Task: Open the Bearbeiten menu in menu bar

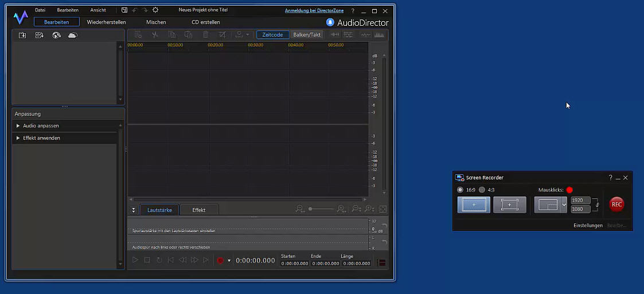Action: click(68, 10)
